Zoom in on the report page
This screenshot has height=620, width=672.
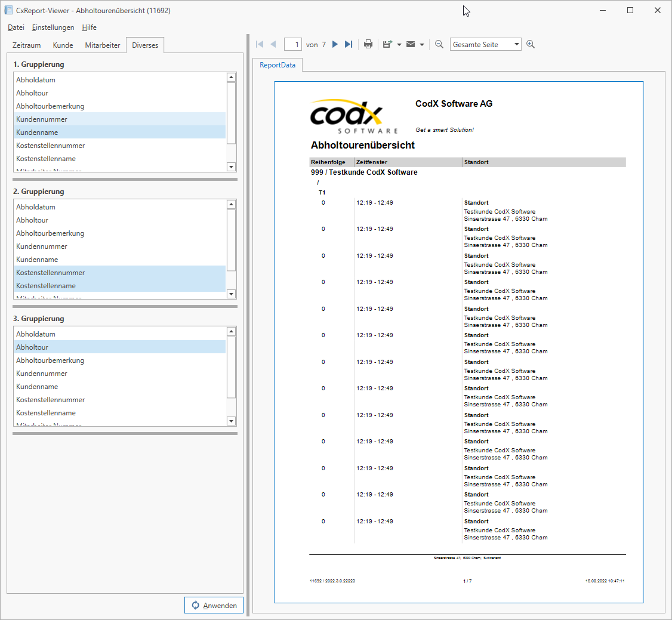(531, 44)
